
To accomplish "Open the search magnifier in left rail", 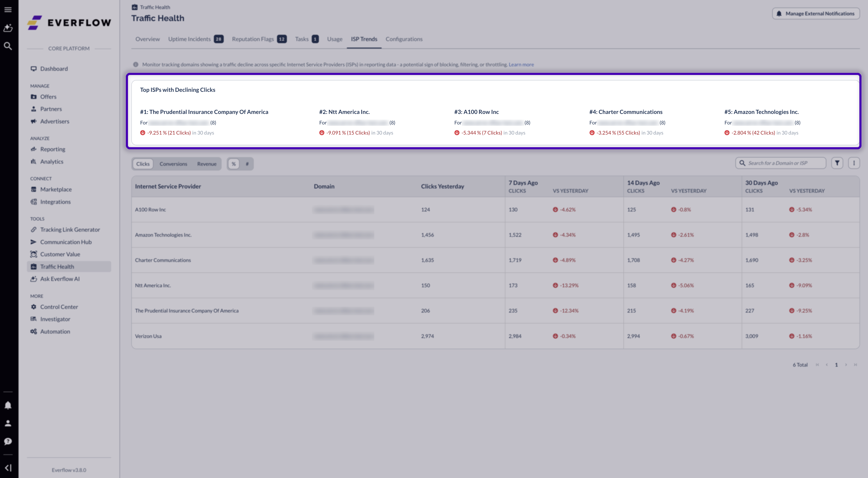I will pyautogui.click(x=8, y=46).
